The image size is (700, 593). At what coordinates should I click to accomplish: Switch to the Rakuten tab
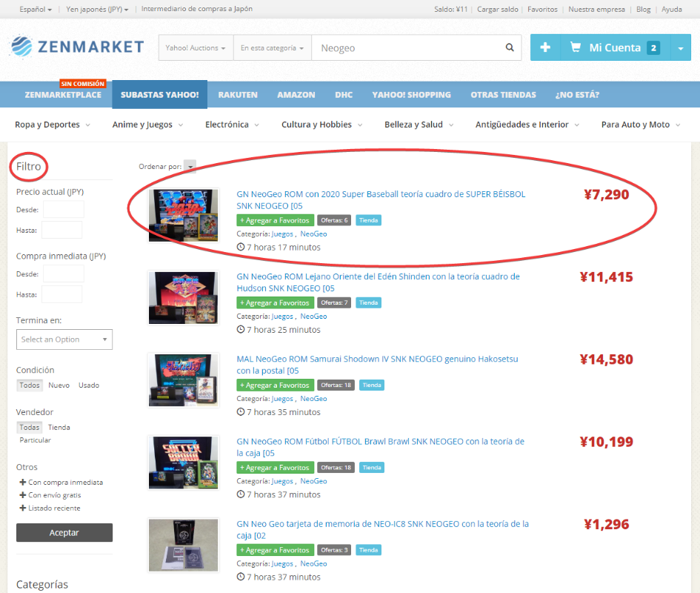click(238, 95)
